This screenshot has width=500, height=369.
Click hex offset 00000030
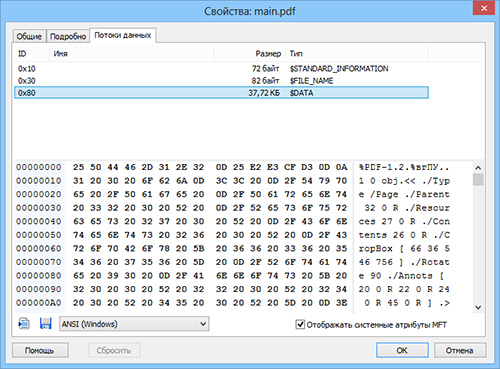[39, 208]
